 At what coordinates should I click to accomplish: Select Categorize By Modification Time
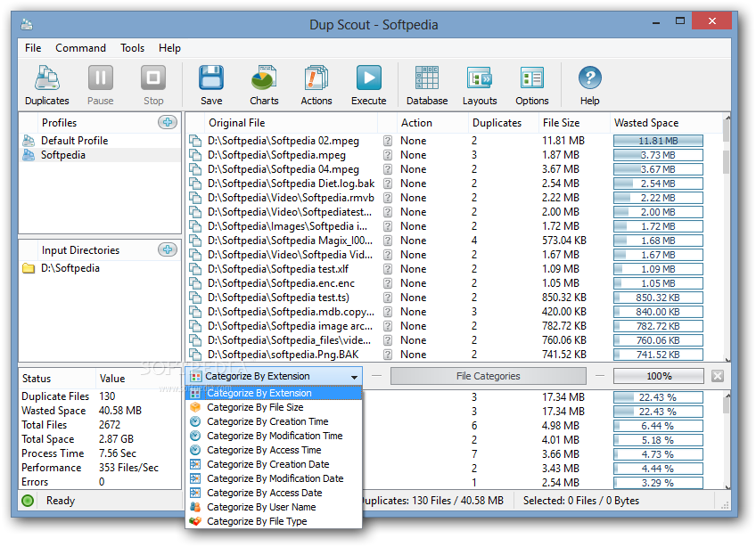coord(274,437)
